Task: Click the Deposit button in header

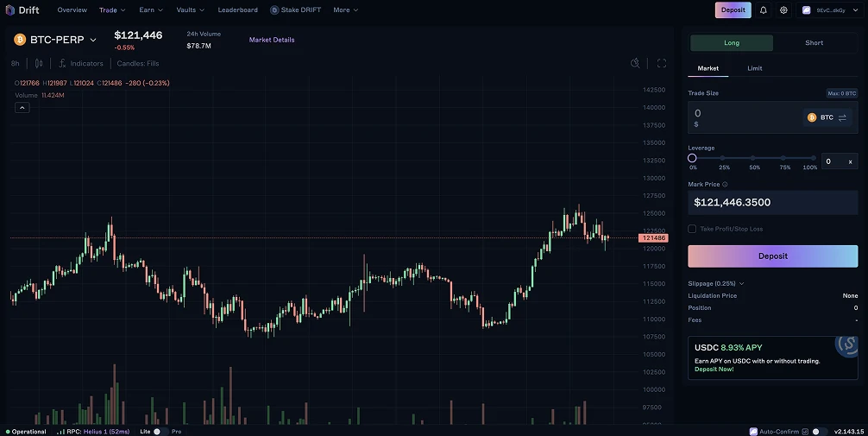Action: 733,10
